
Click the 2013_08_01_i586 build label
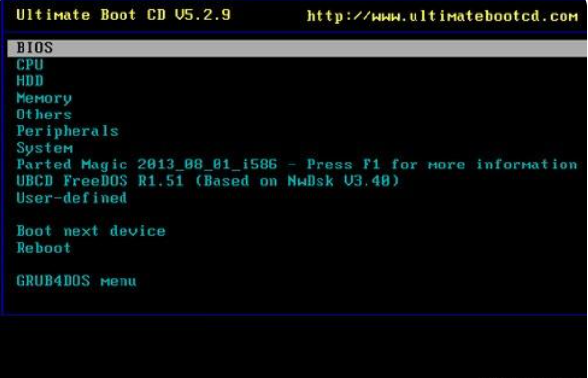tap(208, 165)
